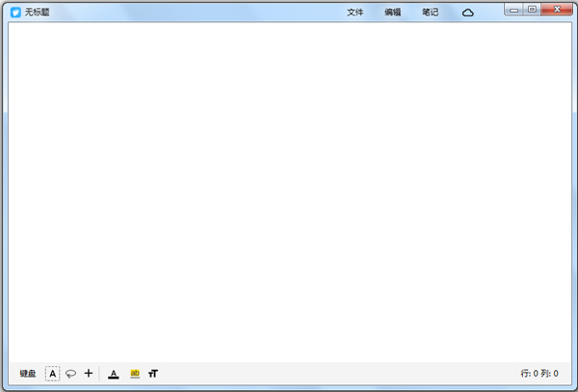Minimize the note window
This screenshot has height=392, width=578.
point(515,10)
